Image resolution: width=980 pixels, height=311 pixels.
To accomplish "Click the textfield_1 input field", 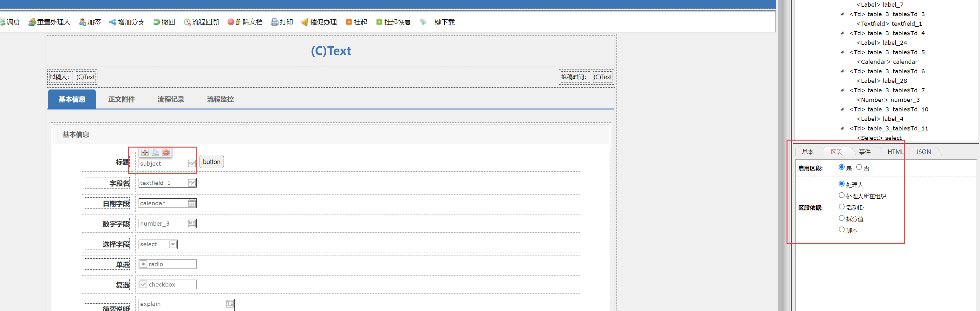I will click(167, 183).
